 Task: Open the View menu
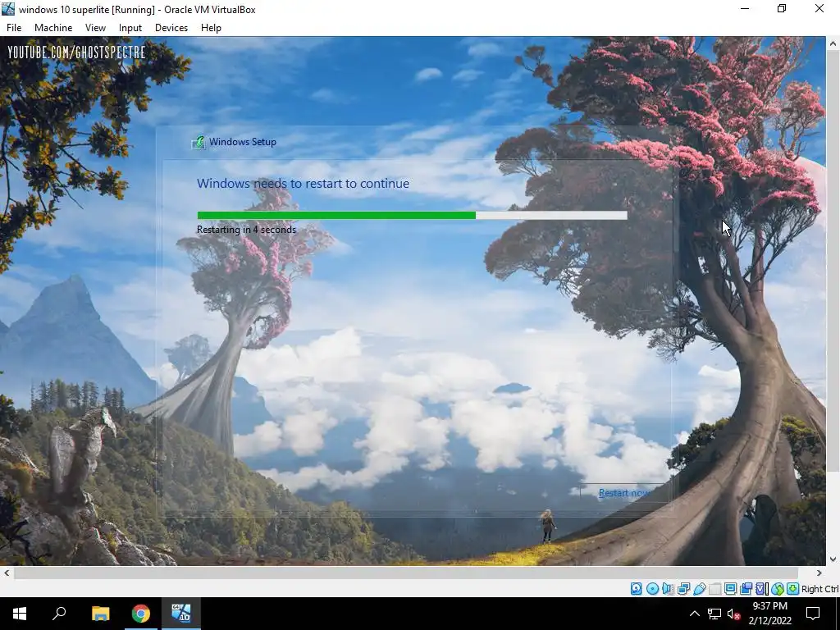(95, 28)
